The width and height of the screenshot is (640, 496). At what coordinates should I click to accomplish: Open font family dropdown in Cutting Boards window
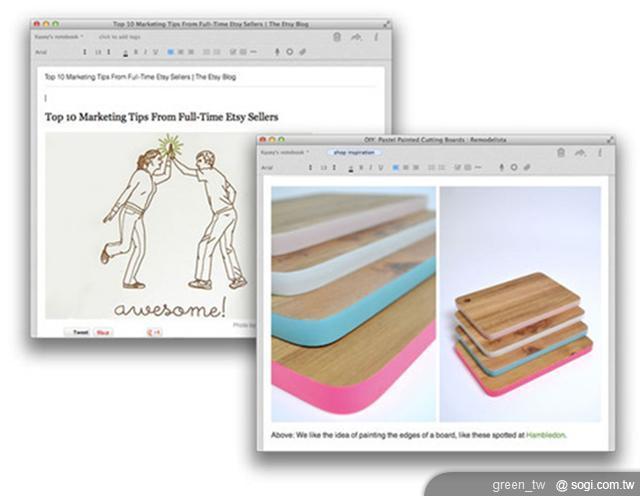(287, 167)
